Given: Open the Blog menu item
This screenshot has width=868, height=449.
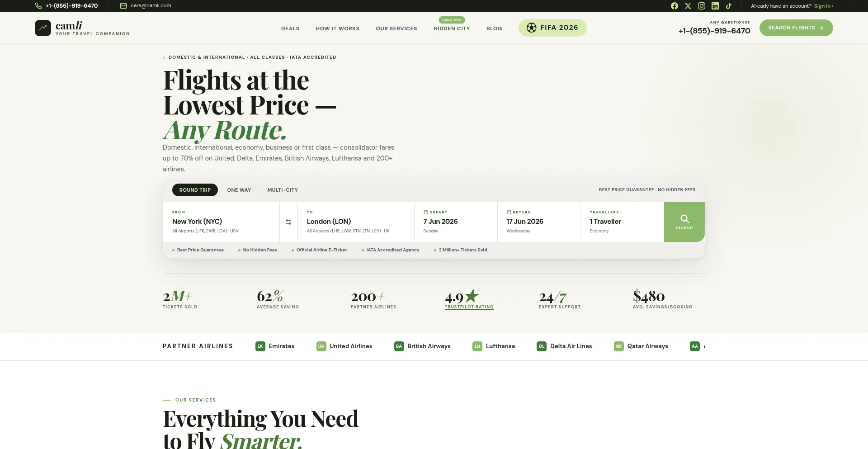Looking at the screenshot, I should click(494, 28).
